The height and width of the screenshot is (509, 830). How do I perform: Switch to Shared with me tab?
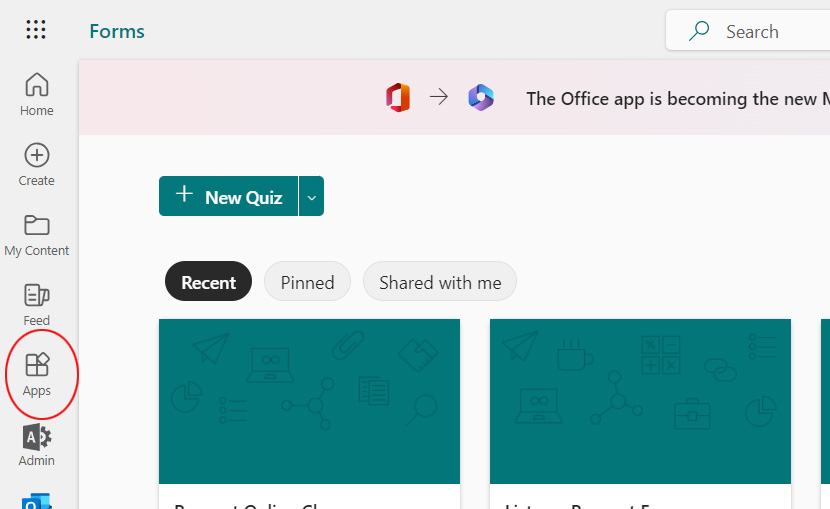coord(440,282)
